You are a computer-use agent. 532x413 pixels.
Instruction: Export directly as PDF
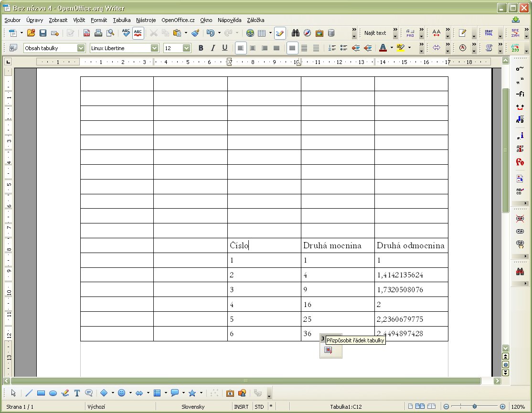tap(86, 33)
